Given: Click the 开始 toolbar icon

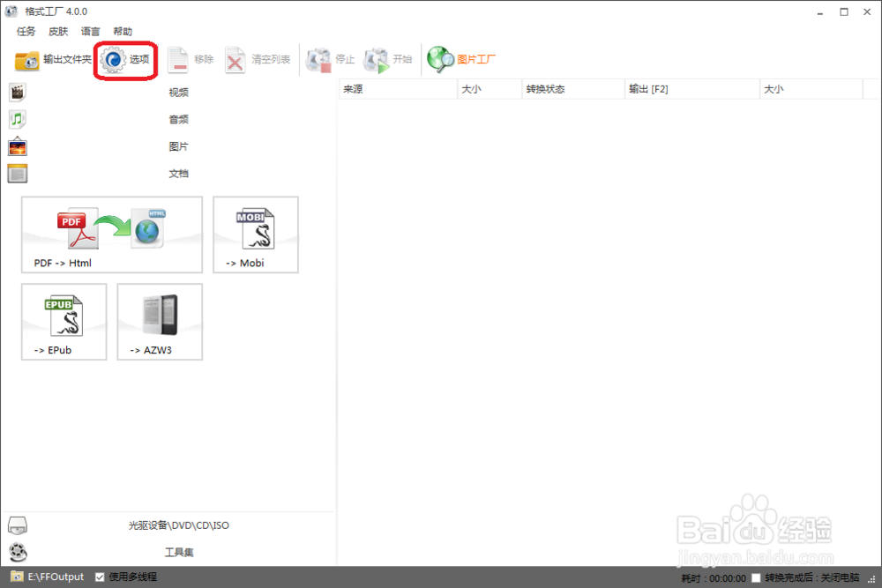Looking at the screenshot, I should tap(377, 60).
